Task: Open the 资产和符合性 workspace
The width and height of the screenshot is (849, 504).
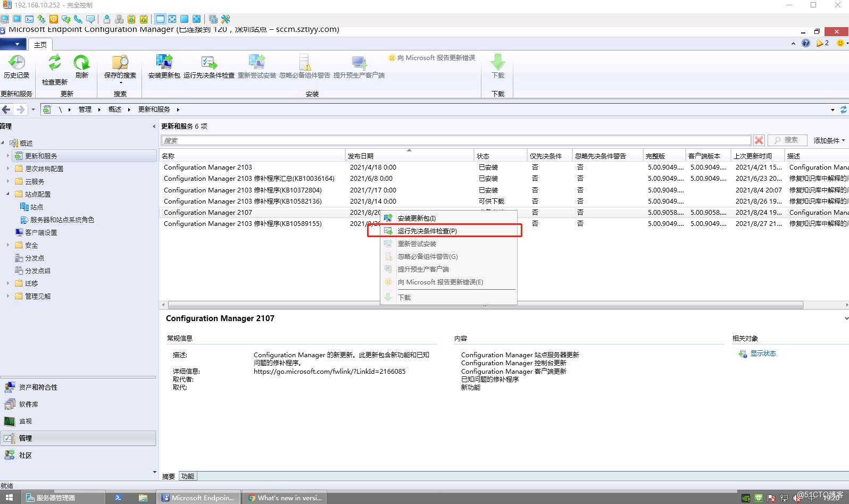Action: click(78, 387)
